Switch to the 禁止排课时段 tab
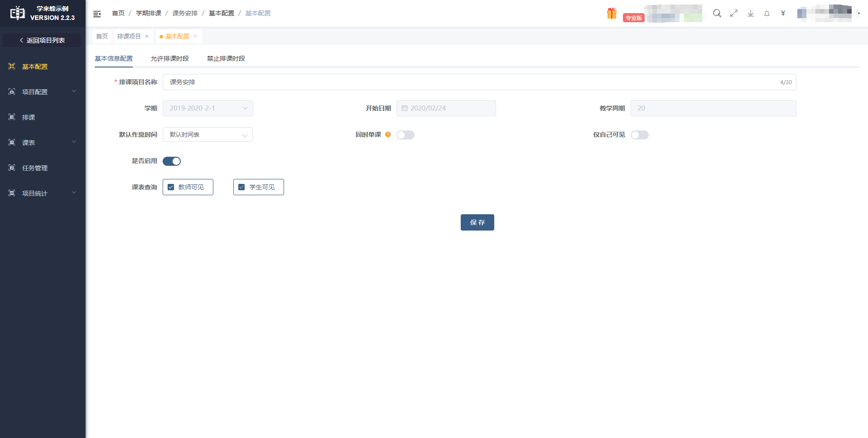868x438 pixels. [x=226, y=58]
